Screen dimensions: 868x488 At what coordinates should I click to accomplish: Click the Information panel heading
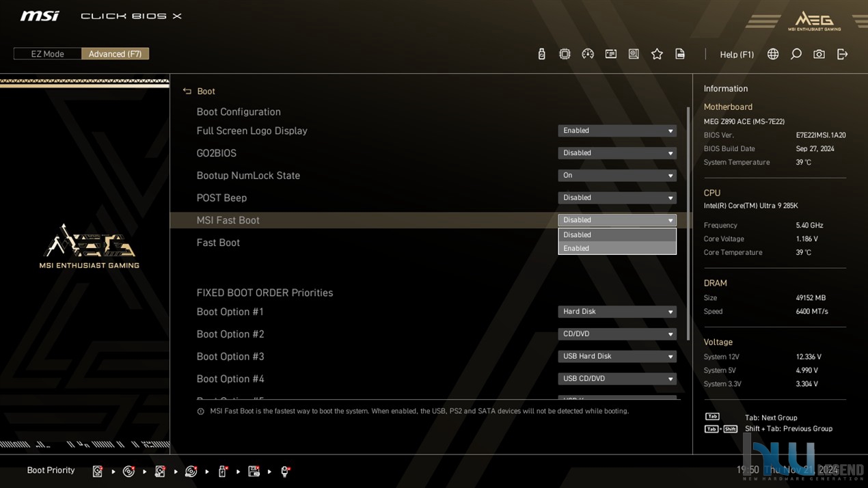[x=726, y=89]
